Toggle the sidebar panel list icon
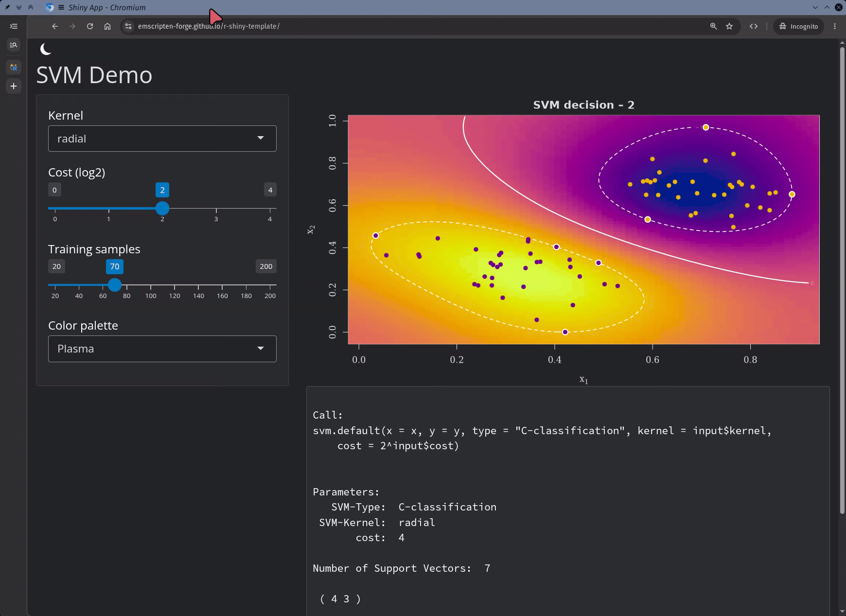Viewport: 846px width, 616px height. [14, 26]
